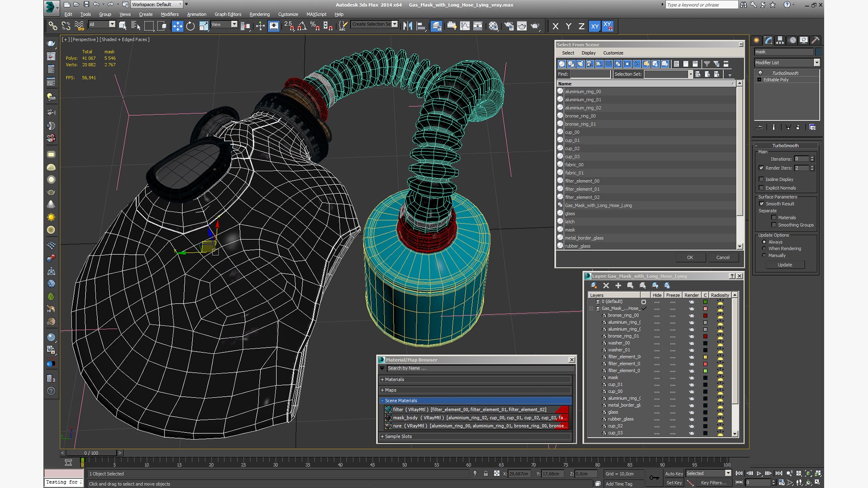
Task: Click the Select and Scale tool
Action: 203,26
